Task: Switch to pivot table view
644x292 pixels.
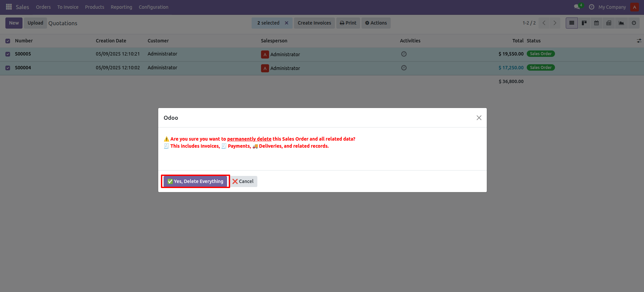Action: pyautogui.click(x=609, y=23)
